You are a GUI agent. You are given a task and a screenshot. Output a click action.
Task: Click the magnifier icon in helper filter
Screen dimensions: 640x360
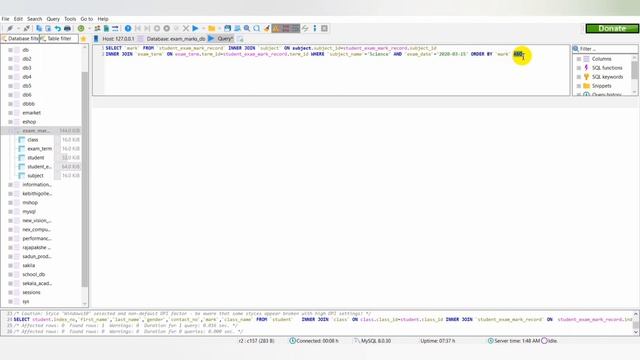(x=576, y=49)
